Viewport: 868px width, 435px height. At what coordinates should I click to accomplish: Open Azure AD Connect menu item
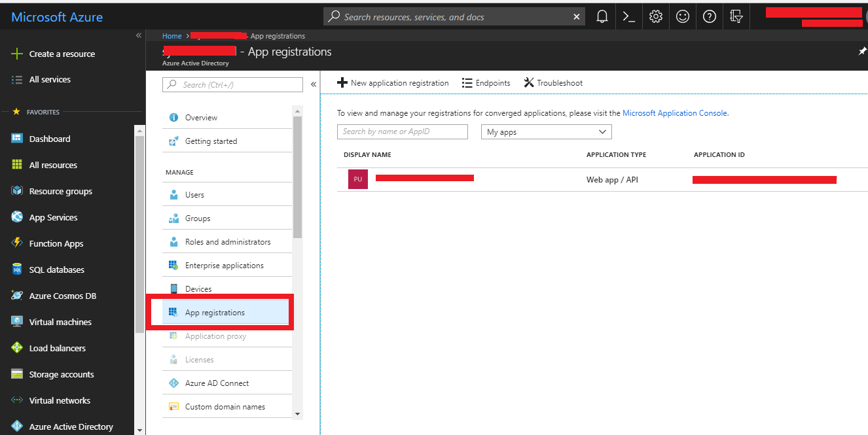click(x=226, y=383)
